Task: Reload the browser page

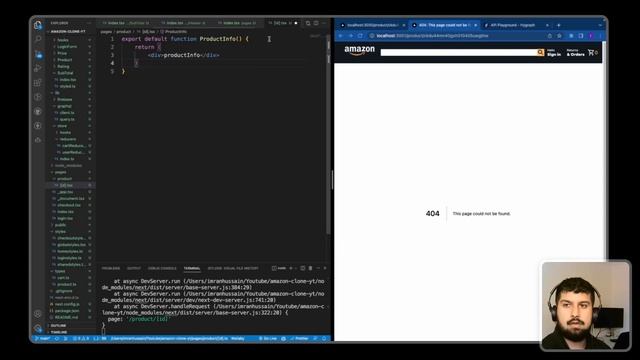Action: tap(360, 36)
